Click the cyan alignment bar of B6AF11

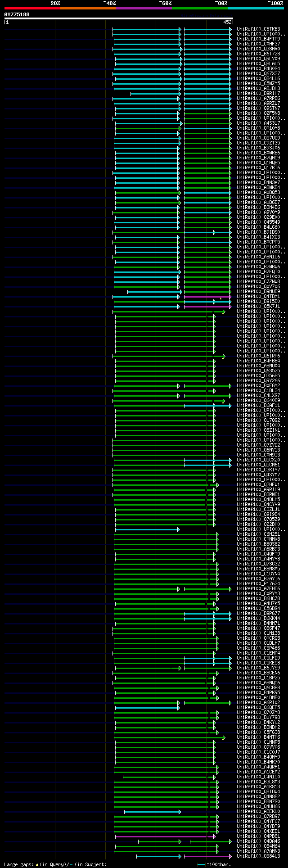pyautogui.click(x=207, y=406)
